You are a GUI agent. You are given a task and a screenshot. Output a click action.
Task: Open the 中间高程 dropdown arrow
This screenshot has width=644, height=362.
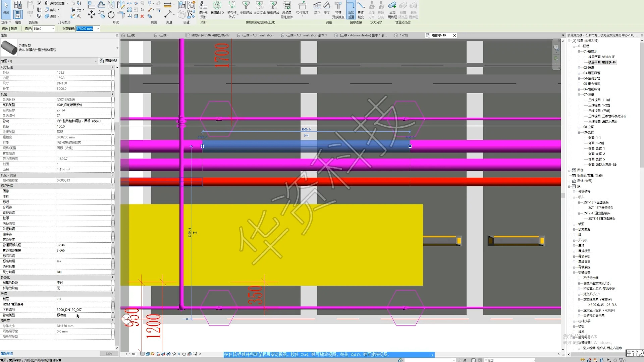98,29
